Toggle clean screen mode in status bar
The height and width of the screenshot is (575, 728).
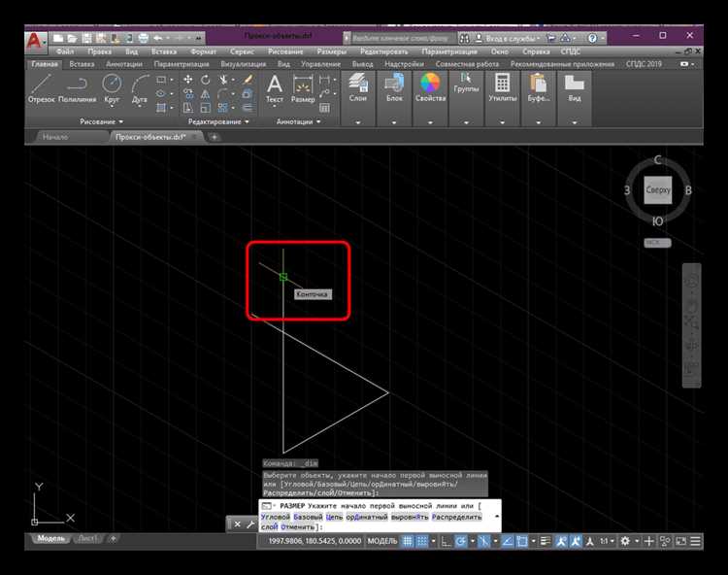click(680, 541)
